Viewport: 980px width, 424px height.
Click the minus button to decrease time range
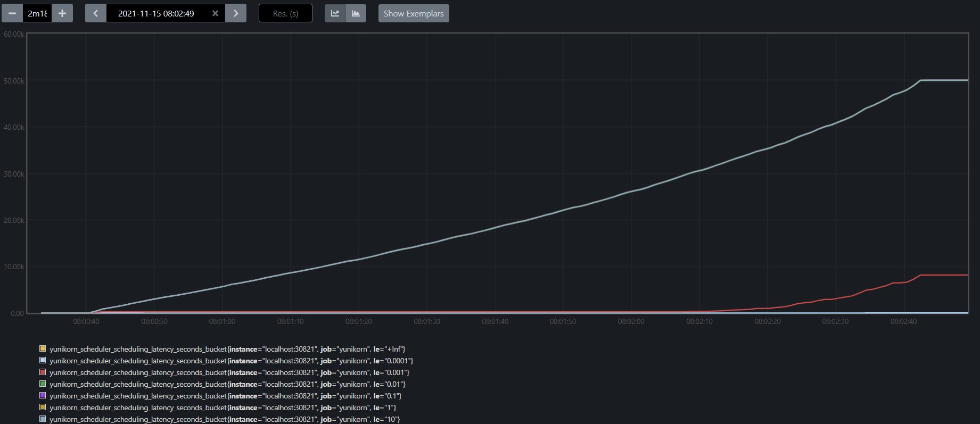tap(12, 13)
